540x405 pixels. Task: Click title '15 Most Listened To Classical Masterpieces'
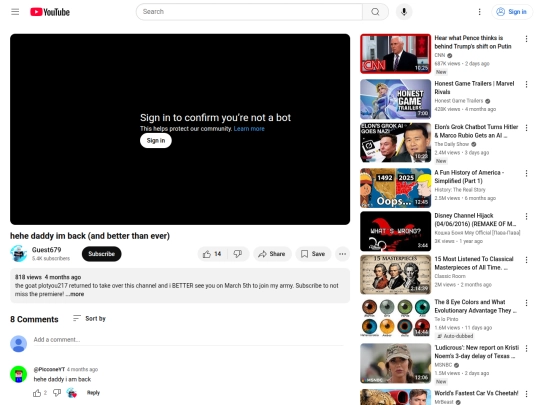pos(474,263)
